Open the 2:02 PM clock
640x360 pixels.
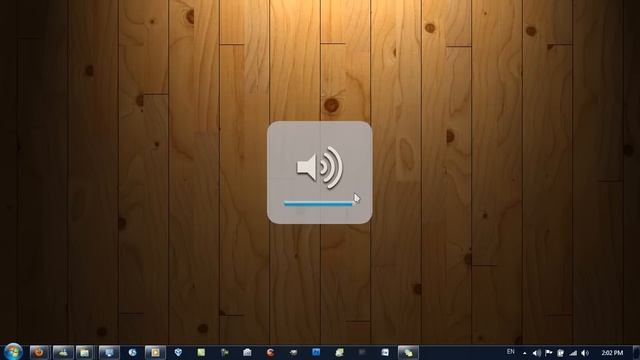tap(612, 353)
